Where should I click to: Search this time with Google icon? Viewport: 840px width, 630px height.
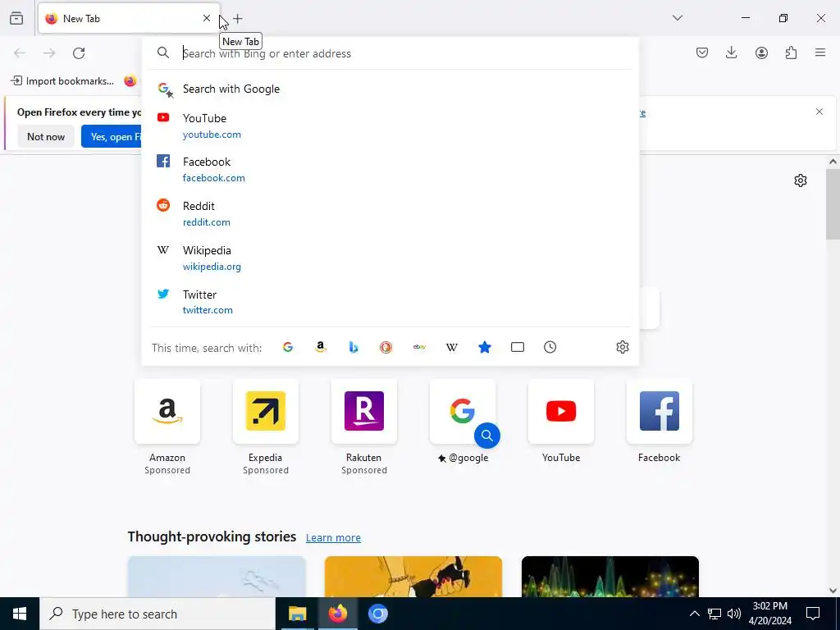tap(288, 347)
